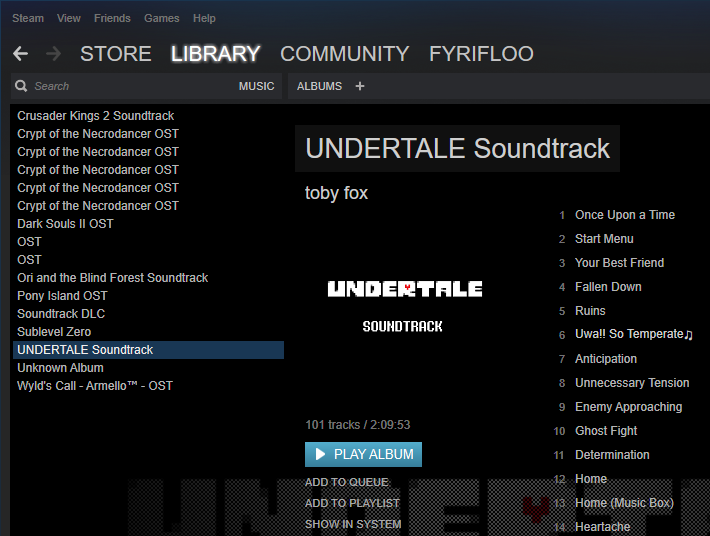710x536 pixels.
Task: Go to the COMMUNITY tab
Action: click(x=345, y=54)
